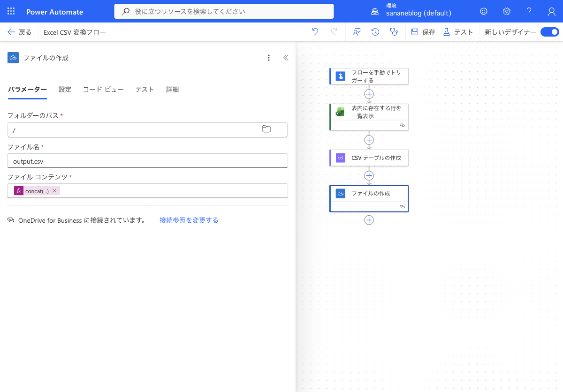Screen dimensions: 563x392
Task: Add a step after the manual trigger
Action: click(x=369, y=94)
